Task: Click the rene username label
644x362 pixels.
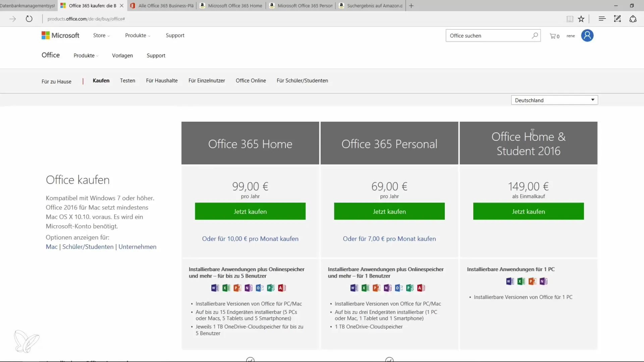Action: tap(571, 36)
